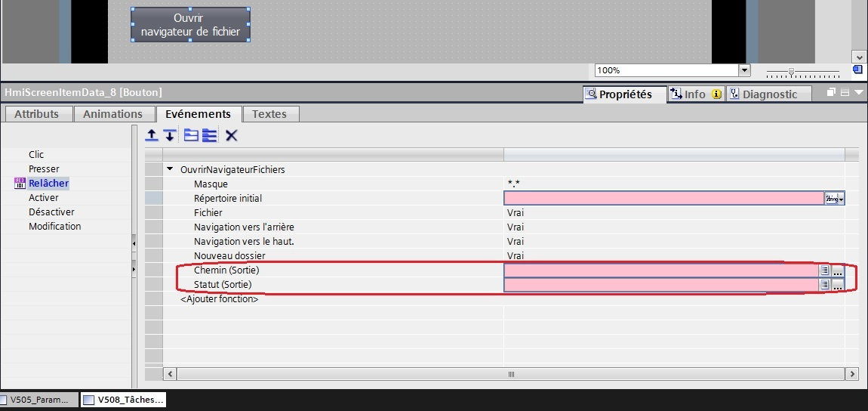Screen dimensions: 868x411
Task: Click the upper splitter arrow beside the event list
Action: click(x=134, y=244)
